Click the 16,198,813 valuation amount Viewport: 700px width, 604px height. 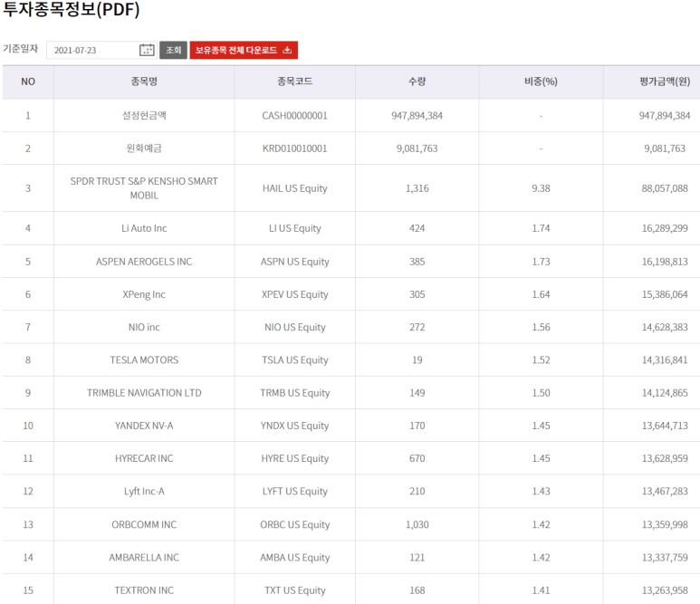tap(665, 262)
